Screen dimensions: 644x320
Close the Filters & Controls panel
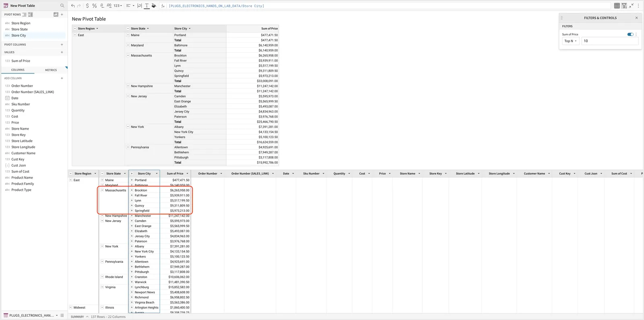coord(636,18)
